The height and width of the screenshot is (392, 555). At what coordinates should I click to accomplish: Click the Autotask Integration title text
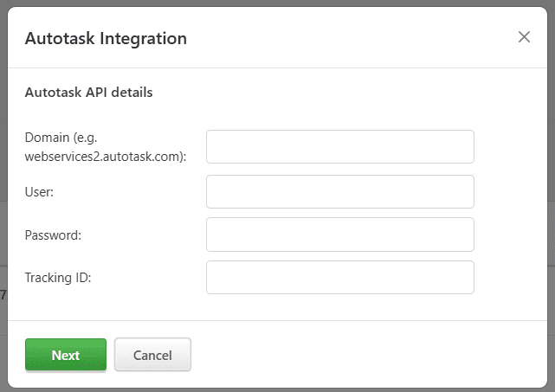106,38
